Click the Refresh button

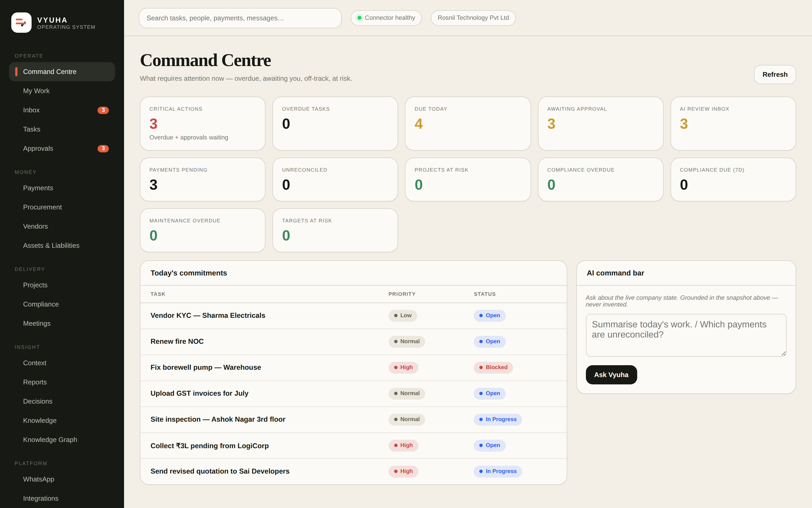[775, 75]
